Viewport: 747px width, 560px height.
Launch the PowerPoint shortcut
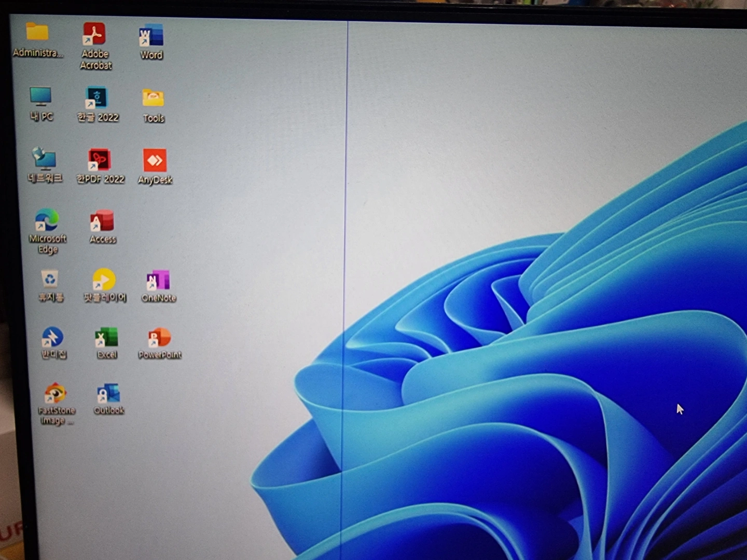[159, 338]
